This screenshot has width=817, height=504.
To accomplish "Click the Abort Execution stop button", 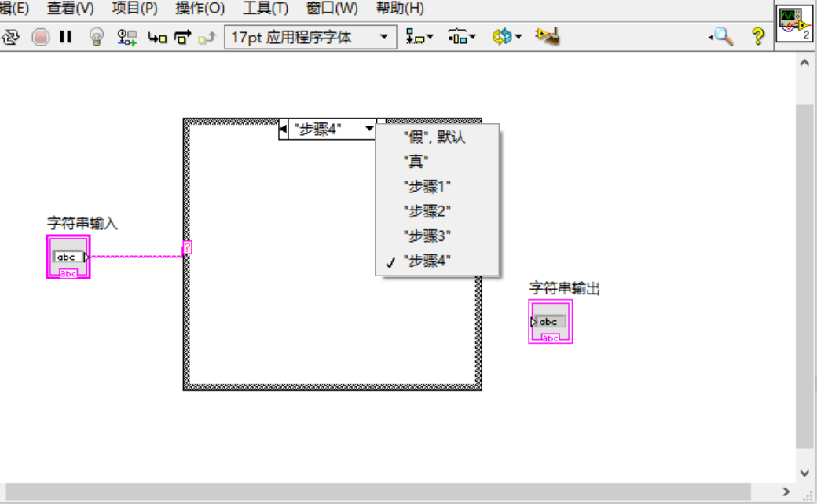I will click(x=41, y=37).
